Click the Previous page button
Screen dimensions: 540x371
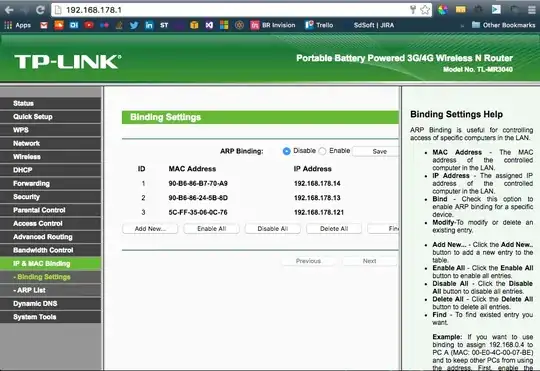(x=308, y=261)
